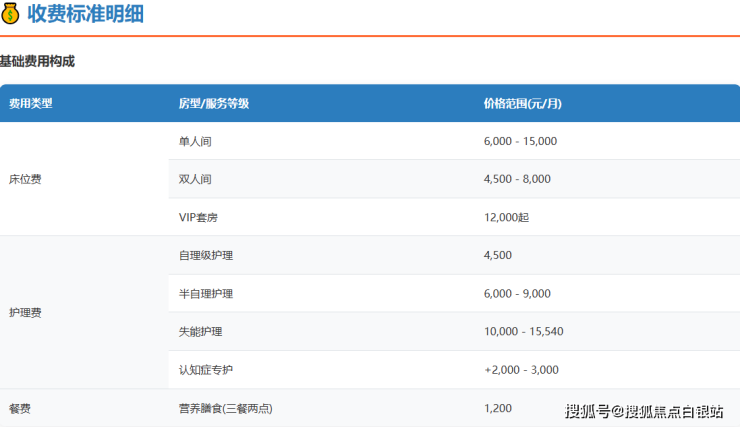The width and height of the screenshot is (740, 427).
Task: Click the money bag icon beside the title
Action: 11,14
